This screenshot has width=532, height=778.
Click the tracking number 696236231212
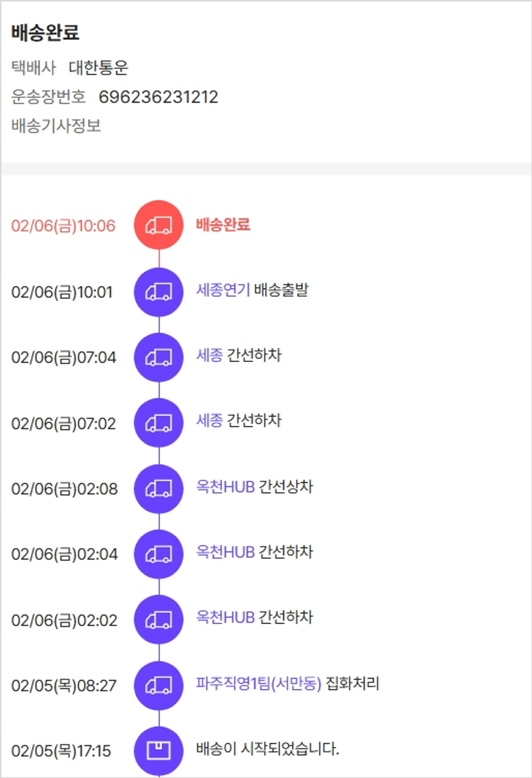pyautogui.click(x=158, y=97)
